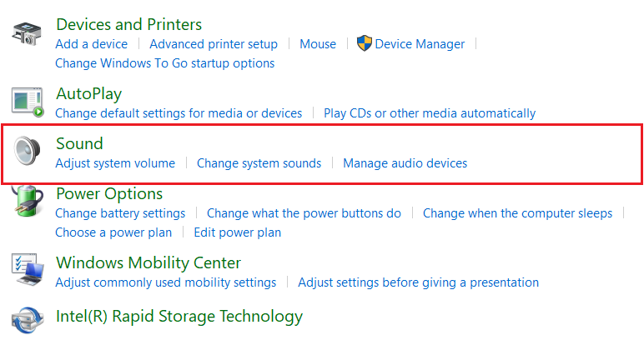Open Adjust system volume
Screen dimensions: 644x355
coord(115,163)
